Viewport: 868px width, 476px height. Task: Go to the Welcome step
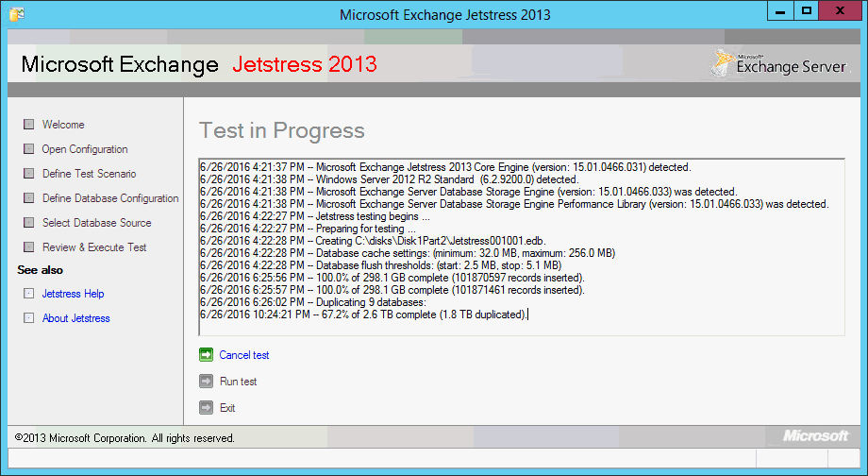63,124
